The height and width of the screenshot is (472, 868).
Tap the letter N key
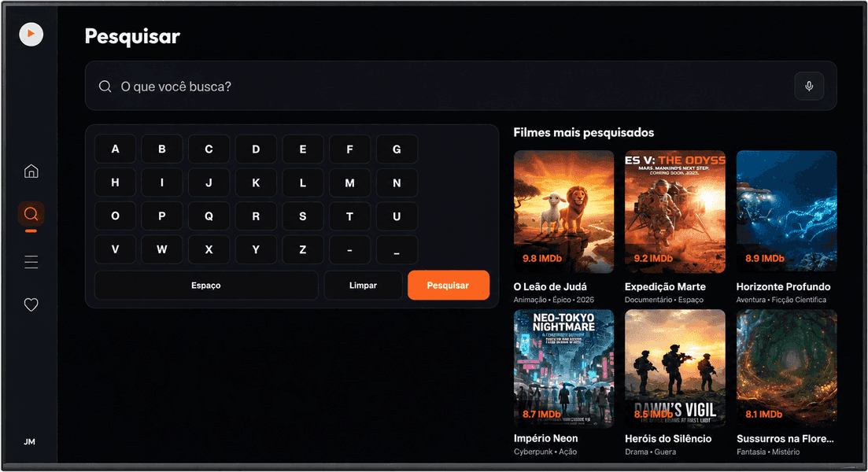pos(397,183)
